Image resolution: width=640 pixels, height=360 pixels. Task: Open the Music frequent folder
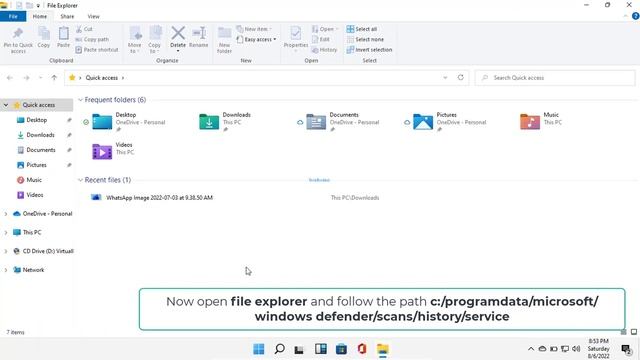pos(541,122)
